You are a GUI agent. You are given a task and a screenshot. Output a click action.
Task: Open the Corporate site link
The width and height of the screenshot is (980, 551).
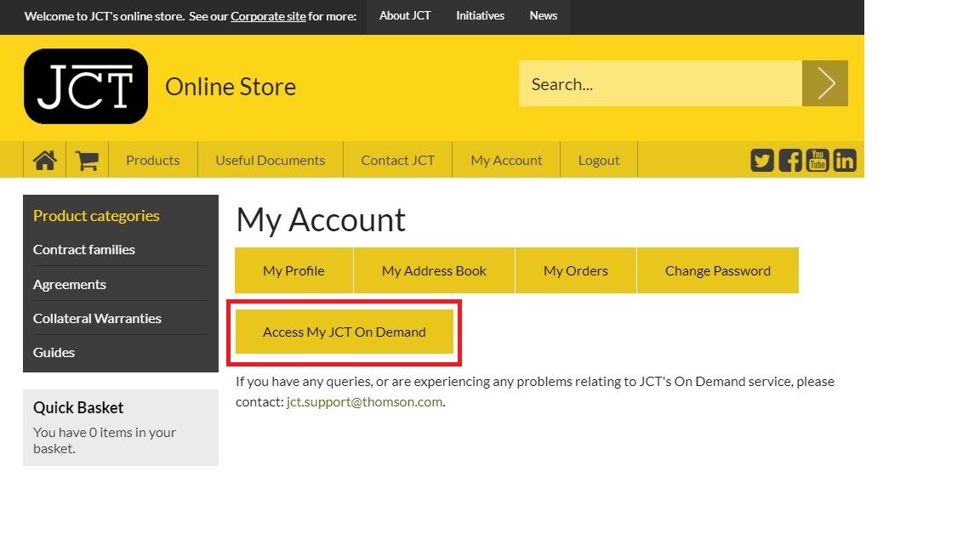pyautogui.click(x=268, y=16)
